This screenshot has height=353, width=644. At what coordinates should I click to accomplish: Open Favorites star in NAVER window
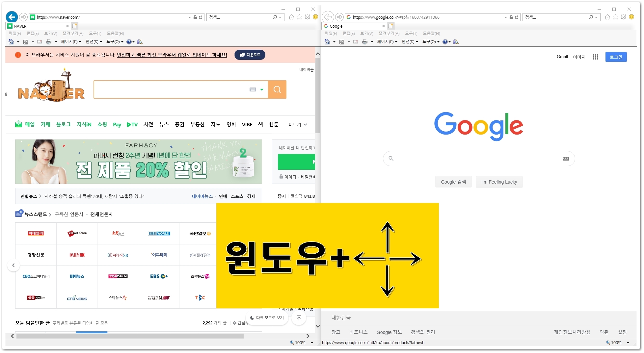coord(299,17)
